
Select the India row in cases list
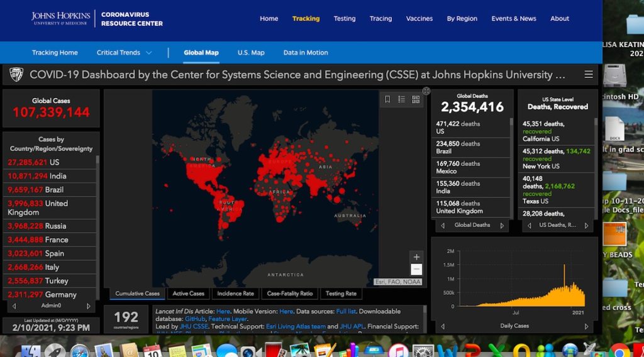click(50, 176)
